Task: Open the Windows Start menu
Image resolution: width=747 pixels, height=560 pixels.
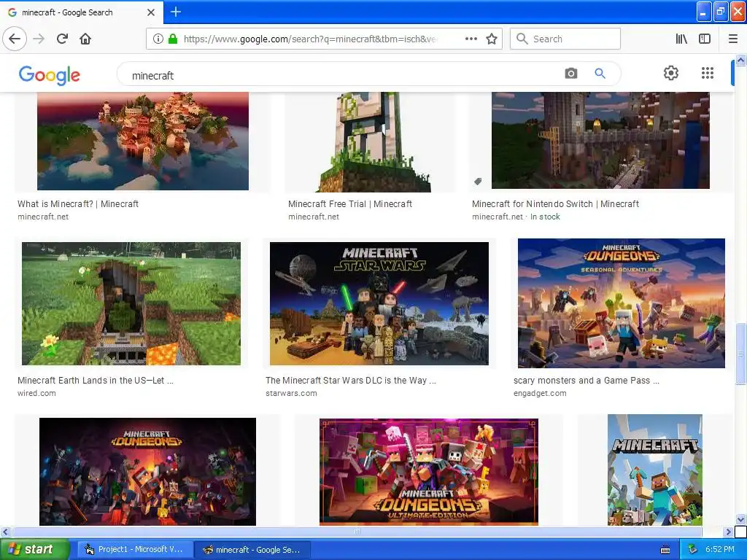Action: tap(34, 549)
